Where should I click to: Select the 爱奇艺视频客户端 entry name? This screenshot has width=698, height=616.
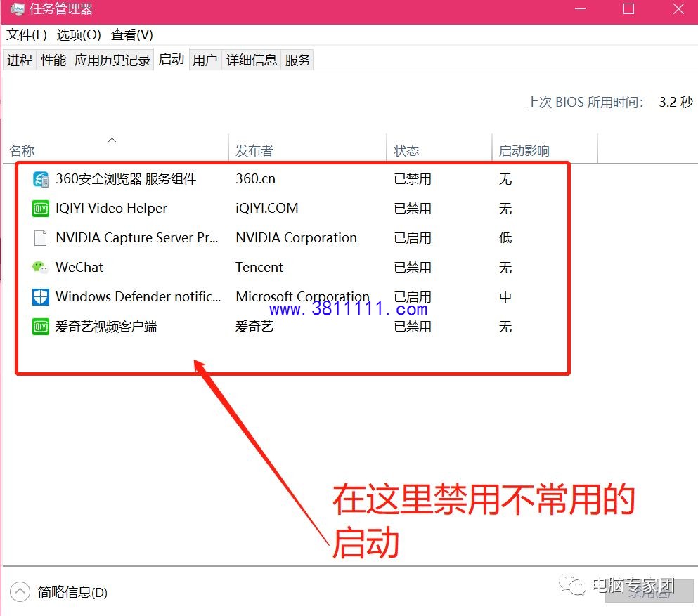pos(106,327)
